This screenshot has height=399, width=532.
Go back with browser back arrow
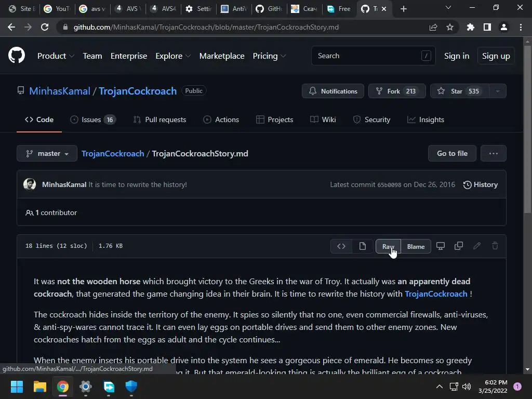[x=11, y=27]
